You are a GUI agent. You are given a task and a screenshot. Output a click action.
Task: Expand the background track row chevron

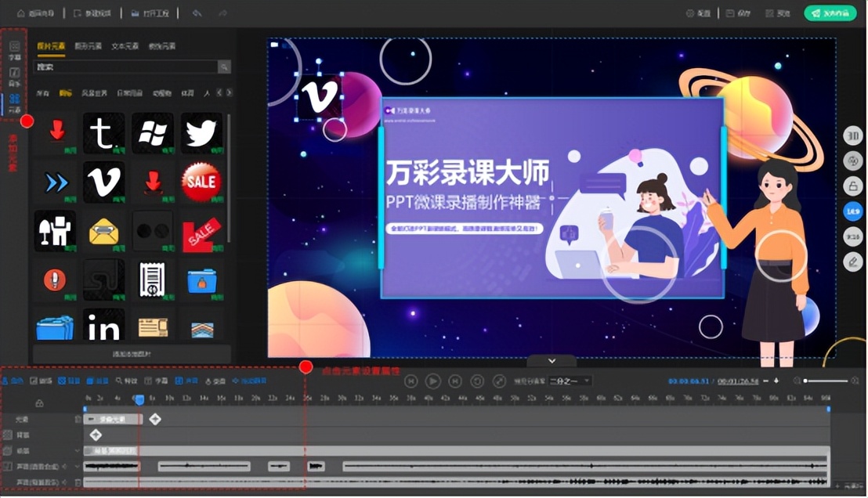tap(78, 452)
